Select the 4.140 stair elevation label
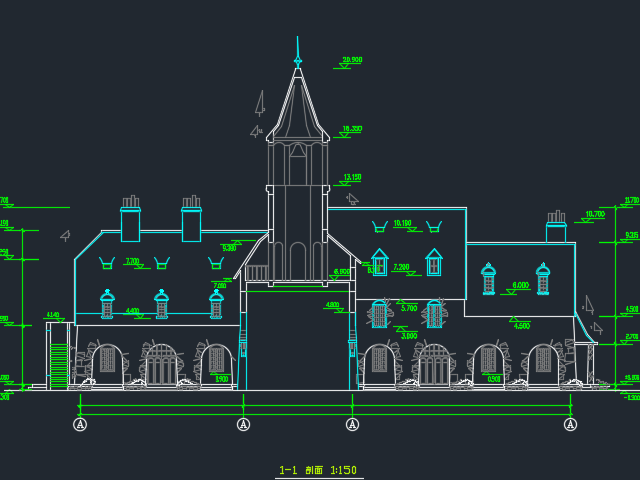Image resolution: width=640 pixels, height=480 pixels. (x=53, y=315)
